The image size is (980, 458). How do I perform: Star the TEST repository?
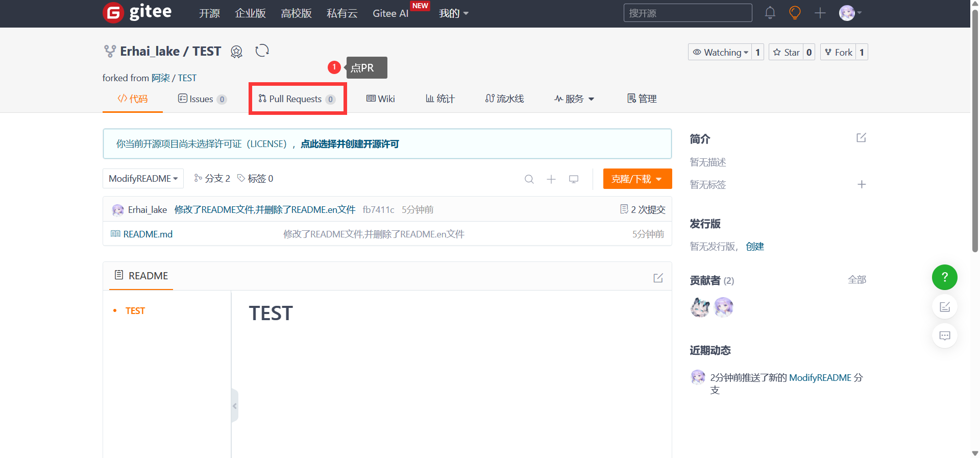pos(786,52)
